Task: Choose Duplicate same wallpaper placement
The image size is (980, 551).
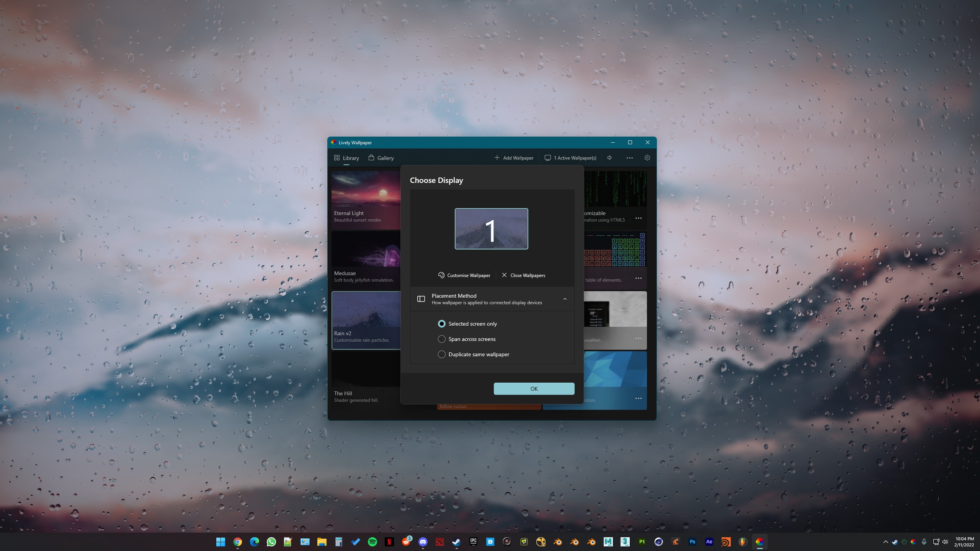Action: pyautogui.click(x=441, y=354)
